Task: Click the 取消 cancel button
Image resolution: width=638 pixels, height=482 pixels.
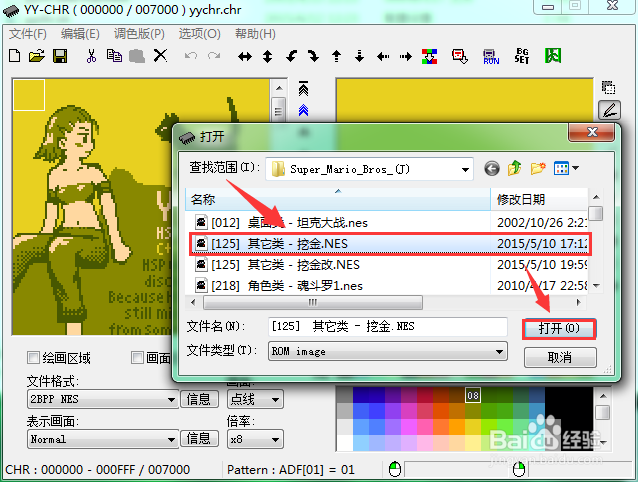Action: [x=560, y=357]
